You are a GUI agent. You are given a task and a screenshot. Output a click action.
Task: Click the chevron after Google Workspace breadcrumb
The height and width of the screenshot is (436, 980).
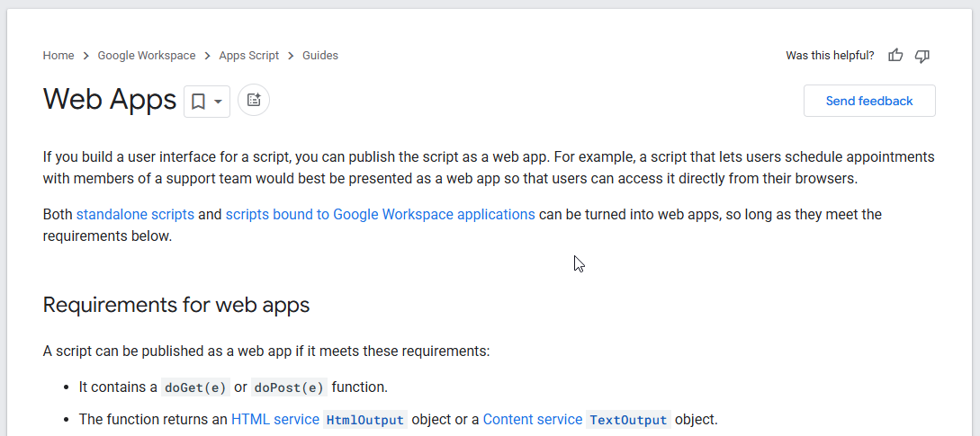click(208, 57)
